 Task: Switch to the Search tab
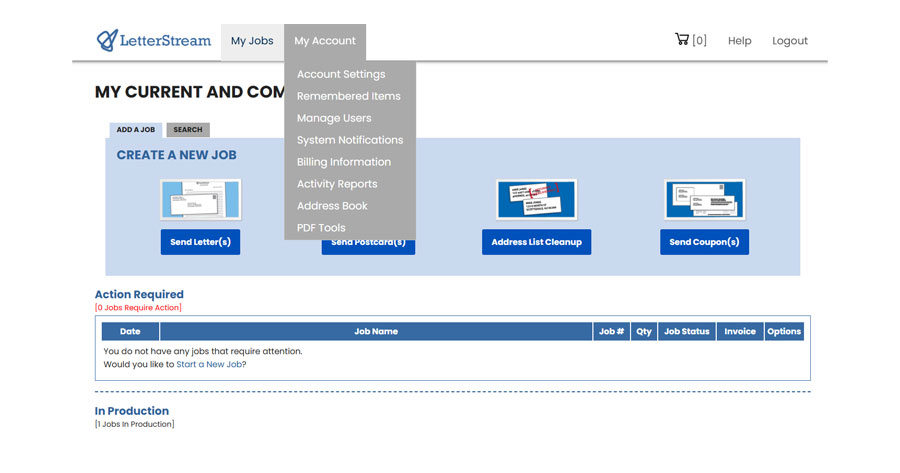(188, 130)
